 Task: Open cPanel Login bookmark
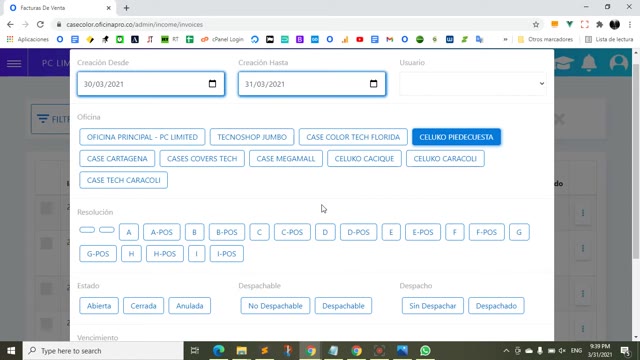click(x=222, y=39)
